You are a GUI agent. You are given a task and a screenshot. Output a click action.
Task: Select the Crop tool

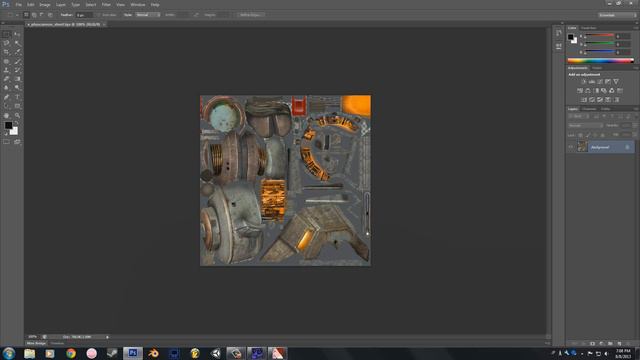click(7, 52)
